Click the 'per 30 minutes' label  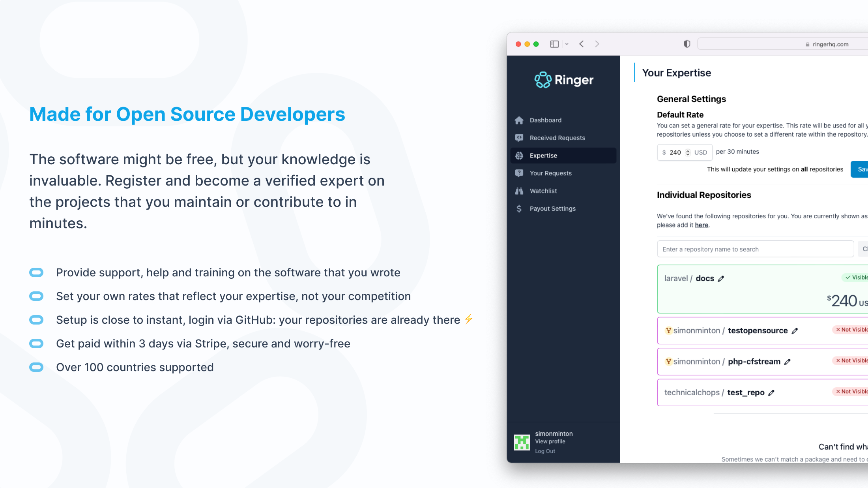point(737,152)
